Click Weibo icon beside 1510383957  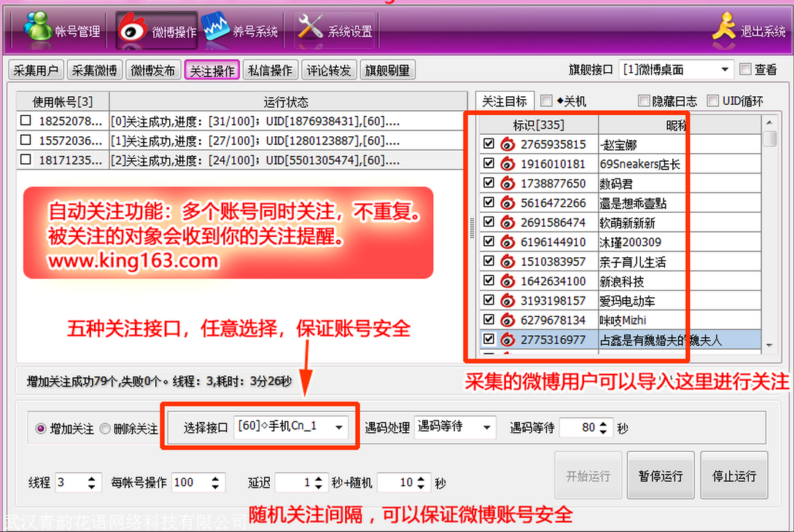point(507,262)
